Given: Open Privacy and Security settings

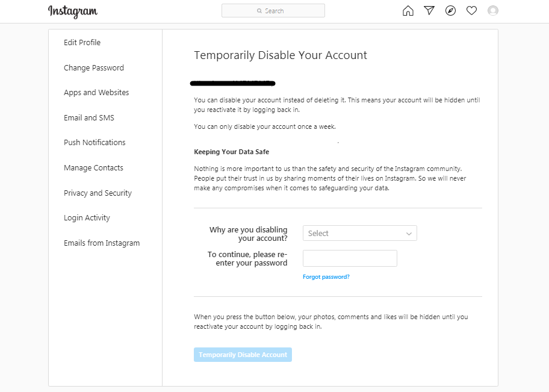Looking at the screenshot, I should [x=98, y=193].
